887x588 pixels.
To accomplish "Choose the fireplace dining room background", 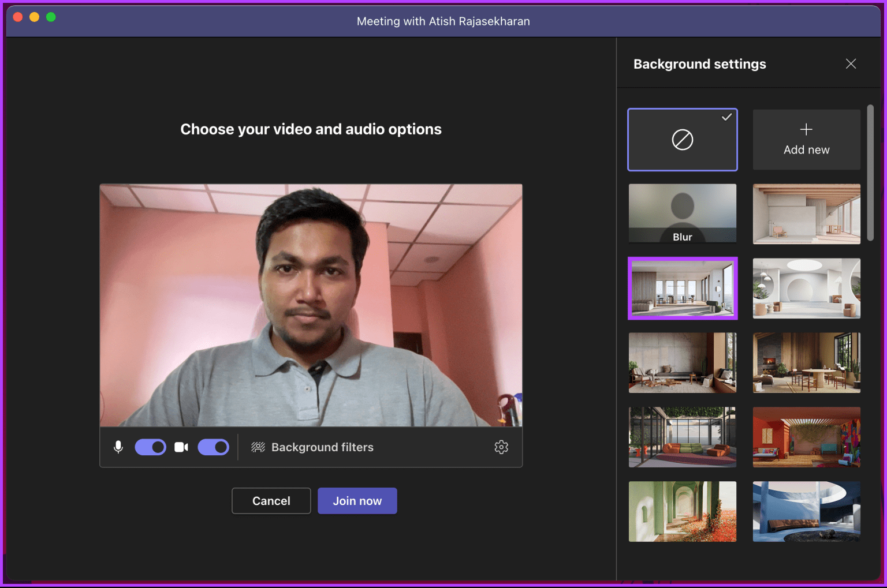I will pos(807,362).
